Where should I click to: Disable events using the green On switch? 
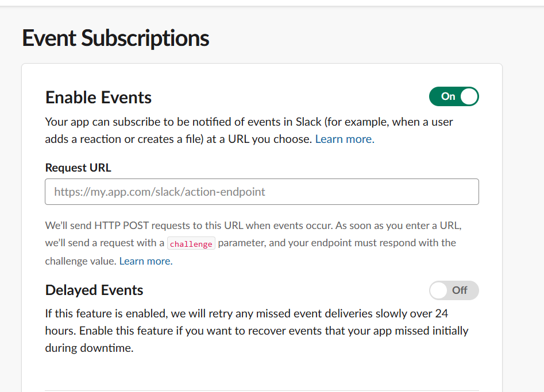click(x=454, y=96)
